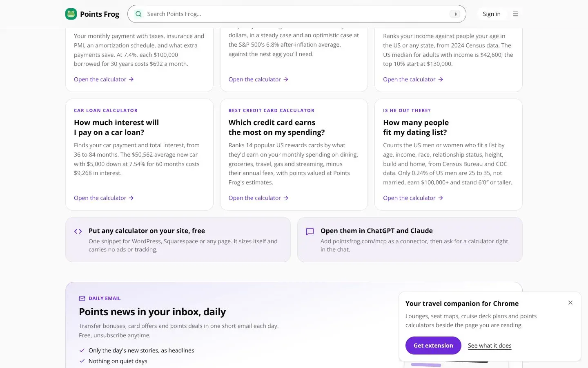Click the Get extension button
This screenshot has height=368, width=588.
pyautogui.click(x=433, y=346)
